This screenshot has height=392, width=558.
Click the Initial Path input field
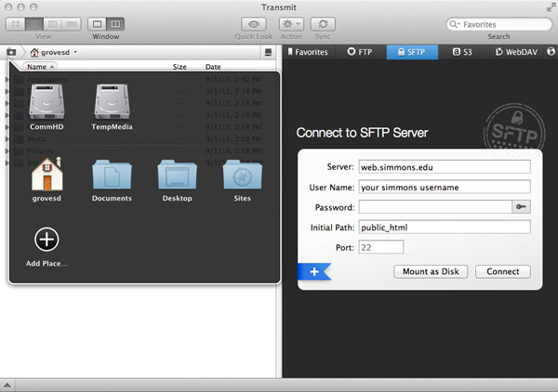(x=445, y=227)
